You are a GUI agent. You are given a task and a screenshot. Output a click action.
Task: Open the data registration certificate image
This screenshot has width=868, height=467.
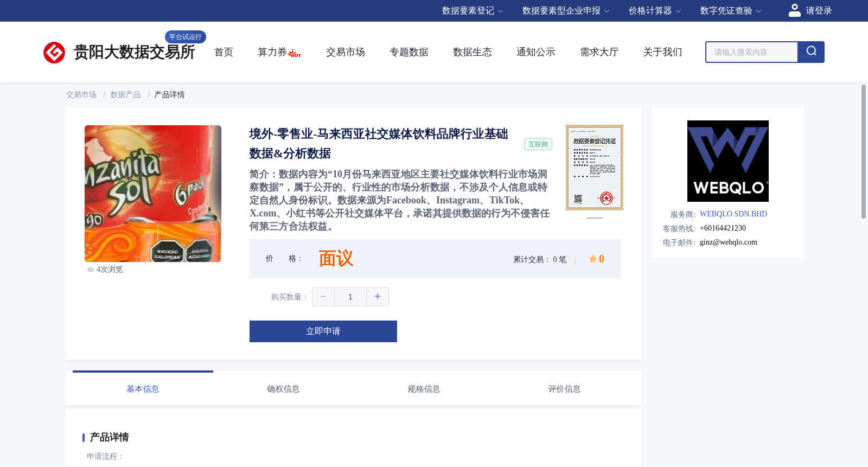595,168
